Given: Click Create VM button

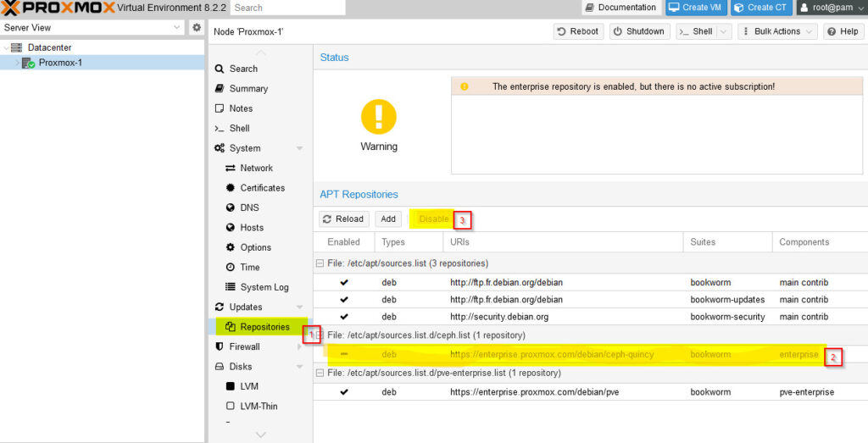Looking at the screenshot, I should click(x=696, y=8).
